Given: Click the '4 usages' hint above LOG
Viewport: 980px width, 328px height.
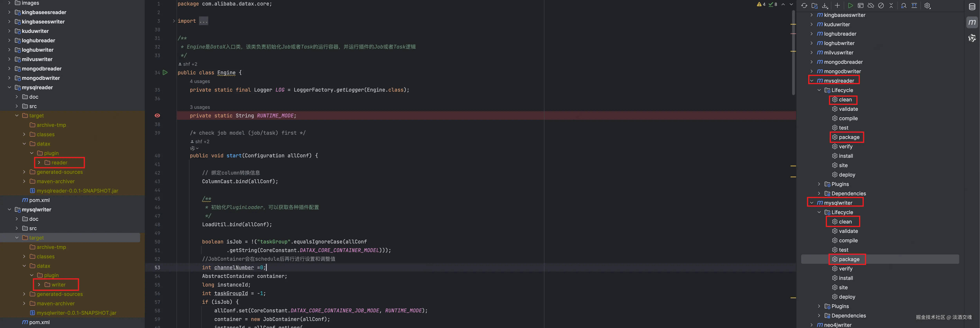Looking at the screenshot, I should coord(200,81).
